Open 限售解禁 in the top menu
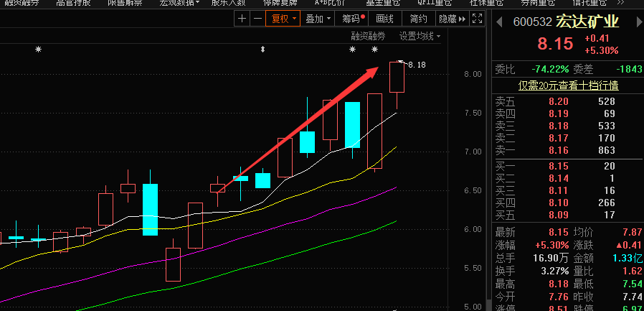Viewport: 644px width, 311px height. click(x=125, y=2)
